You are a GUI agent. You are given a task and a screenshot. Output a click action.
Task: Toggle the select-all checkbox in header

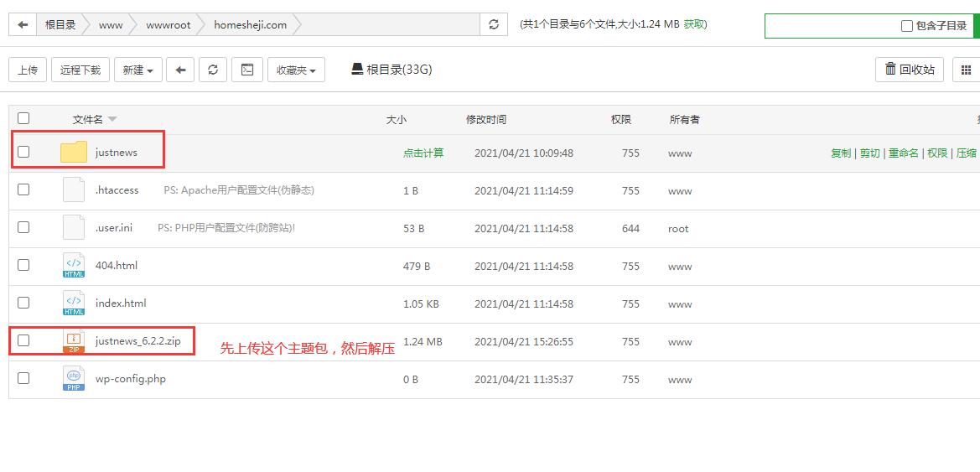[x=23, y=118]
